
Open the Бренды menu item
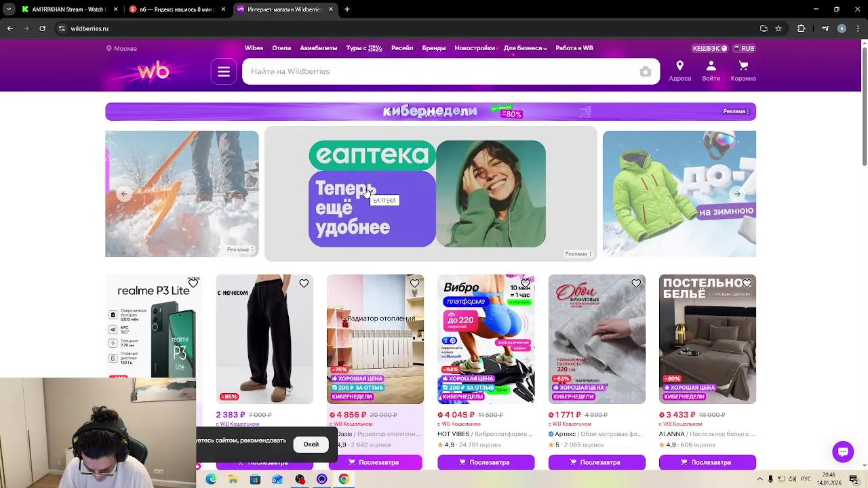pos(434,48)
